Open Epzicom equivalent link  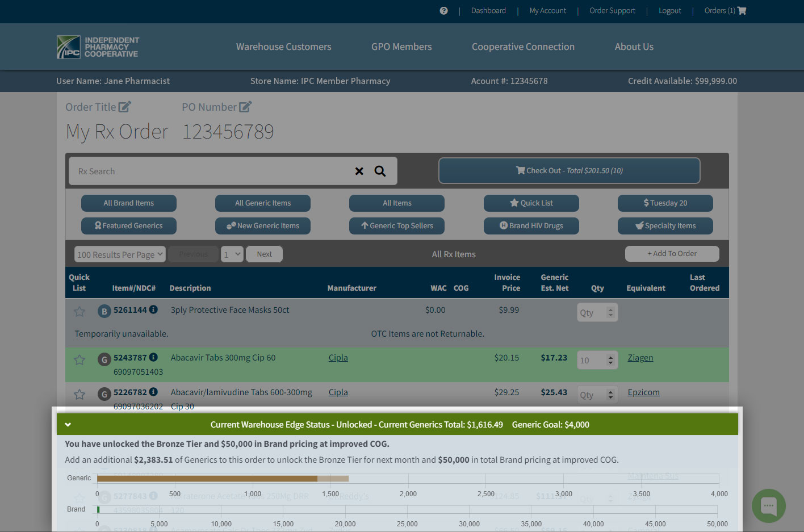[x=644, y=392]
